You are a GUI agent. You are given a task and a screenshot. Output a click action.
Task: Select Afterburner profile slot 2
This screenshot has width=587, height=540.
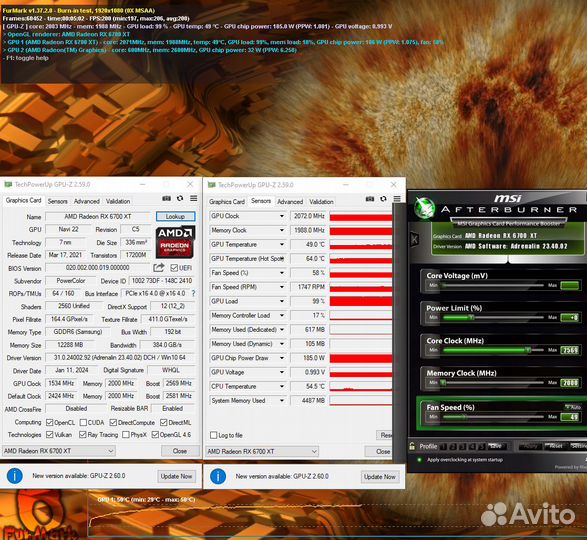pos(453,446)
